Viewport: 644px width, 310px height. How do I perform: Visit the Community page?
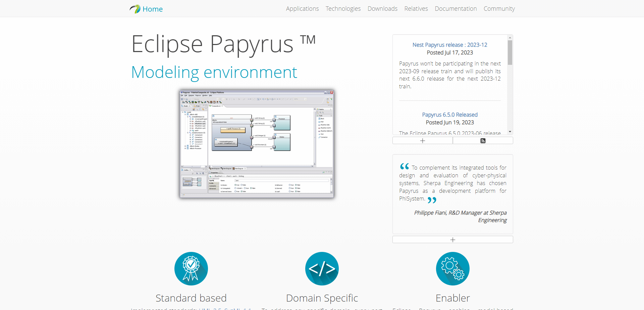coord(499,9)
